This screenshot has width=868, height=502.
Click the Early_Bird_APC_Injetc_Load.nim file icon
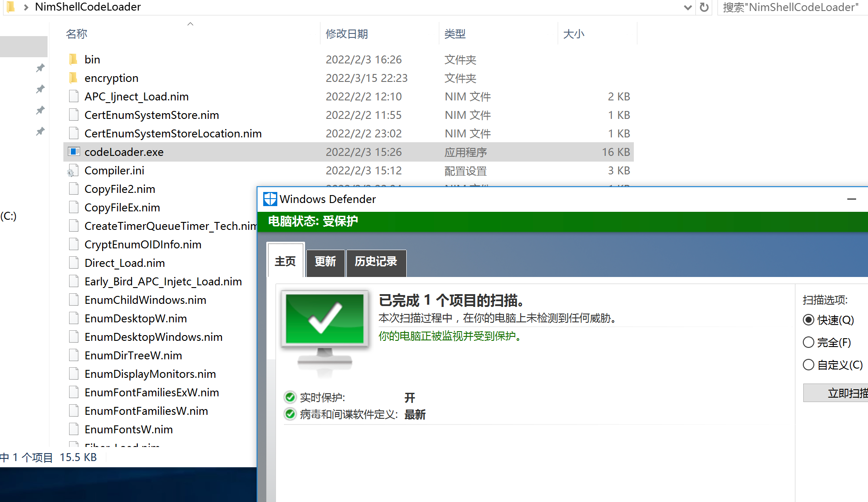(x=74, y=281)
